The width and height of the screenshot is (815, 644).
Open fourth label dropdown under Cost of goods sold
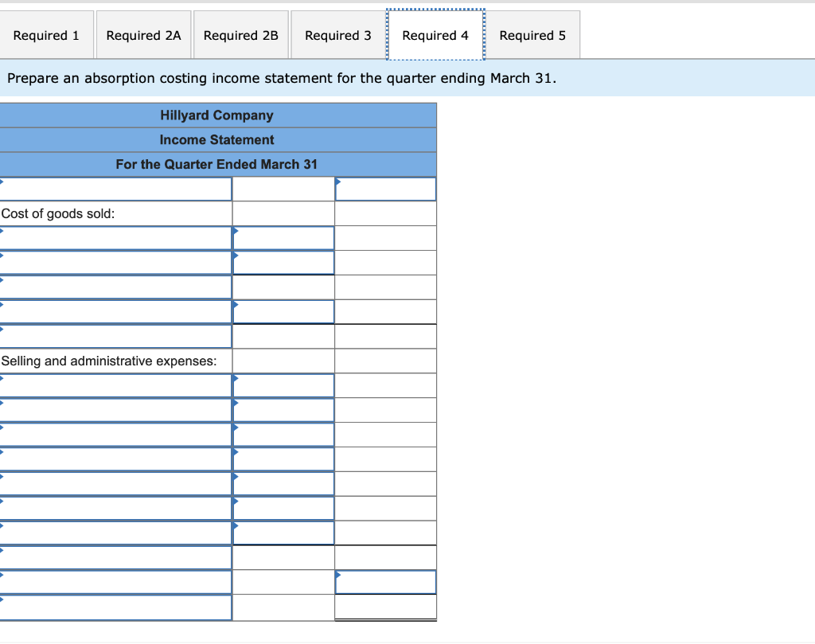pos(115,311)
